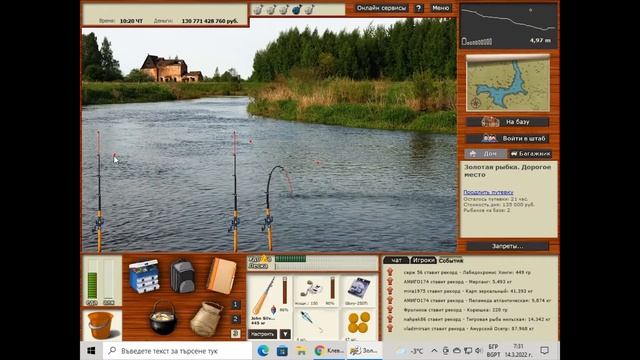Open the Багажник tab

pos(531,154)
